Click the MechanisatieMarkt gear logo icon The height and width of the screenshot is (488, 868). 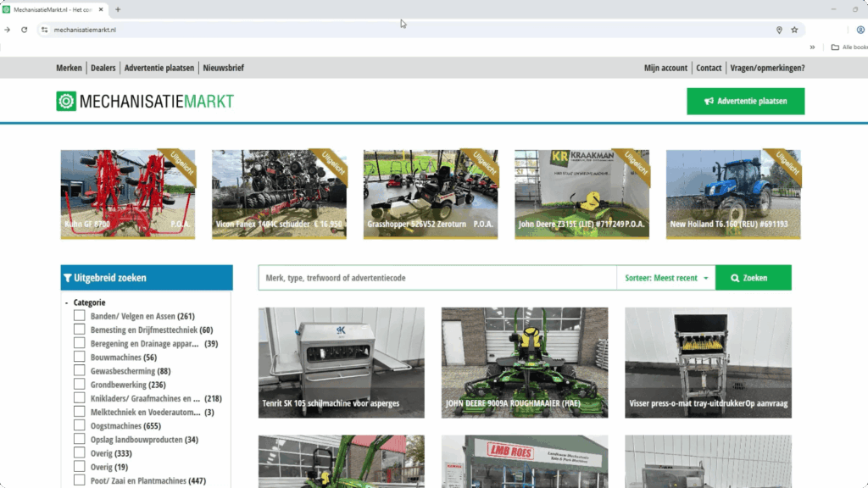click(66, 102)
